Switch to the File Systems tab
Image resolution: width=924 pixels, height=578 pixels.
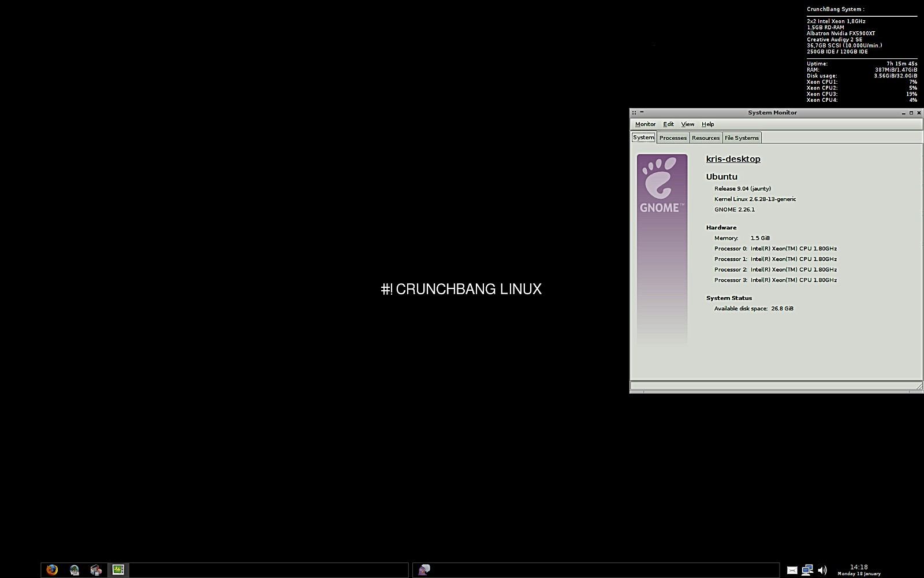pyautogui.click(x=742, y=138)
